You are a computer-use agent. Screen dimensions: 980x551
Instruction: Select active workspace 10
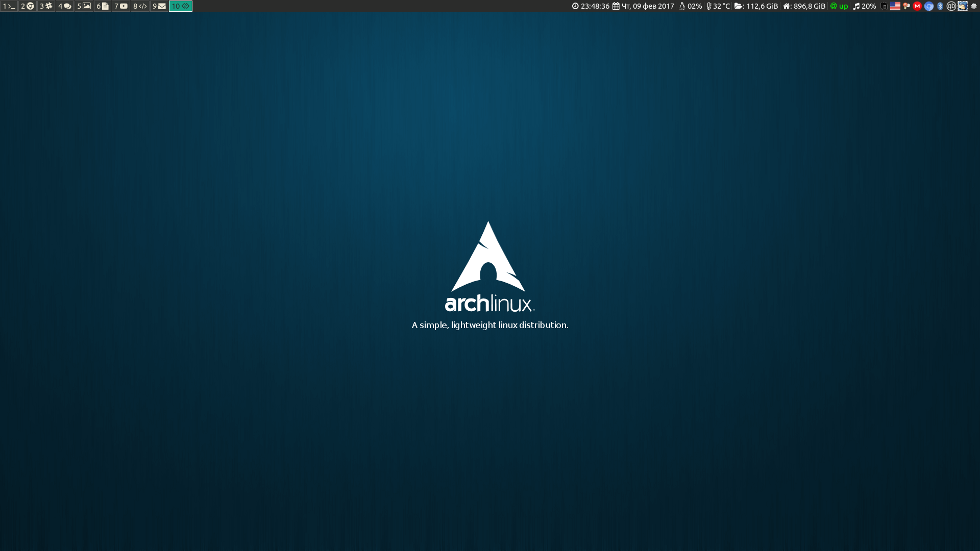tap(181, 6)
